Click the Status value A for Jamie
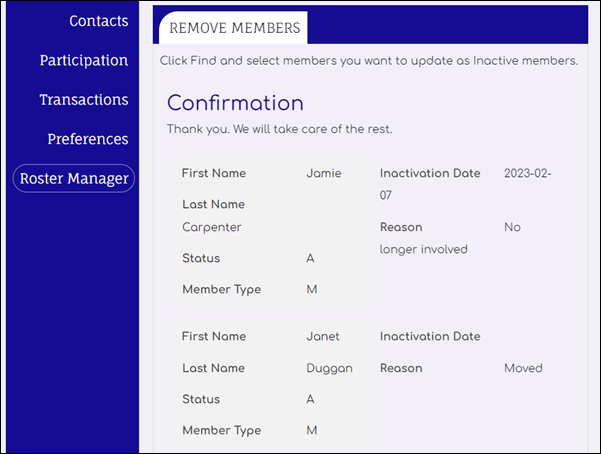The image size is (601, 454). tap(311, 258)
